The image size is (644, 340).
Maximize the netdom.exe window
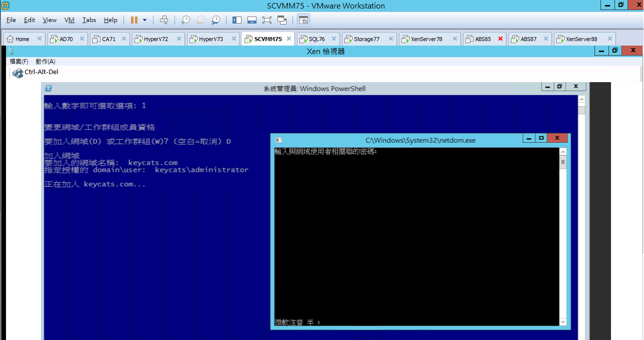(x=541, y=138)
